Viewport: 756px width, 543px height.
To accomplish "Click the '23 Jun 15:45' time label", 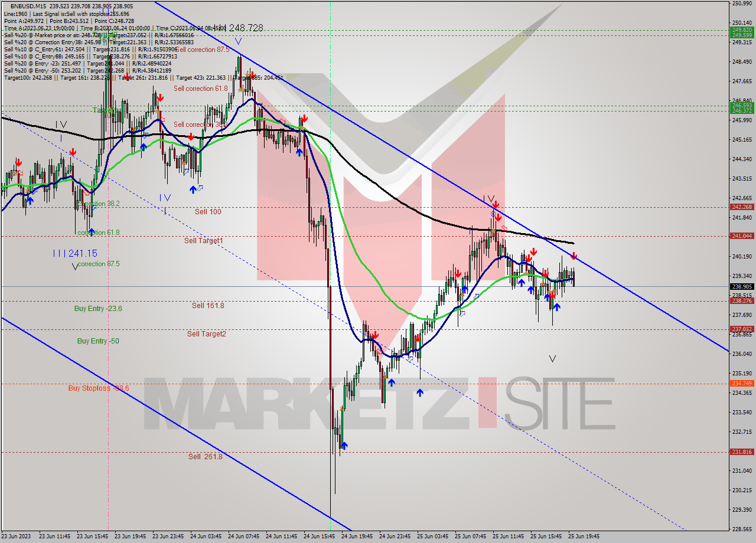I will 93,537.
